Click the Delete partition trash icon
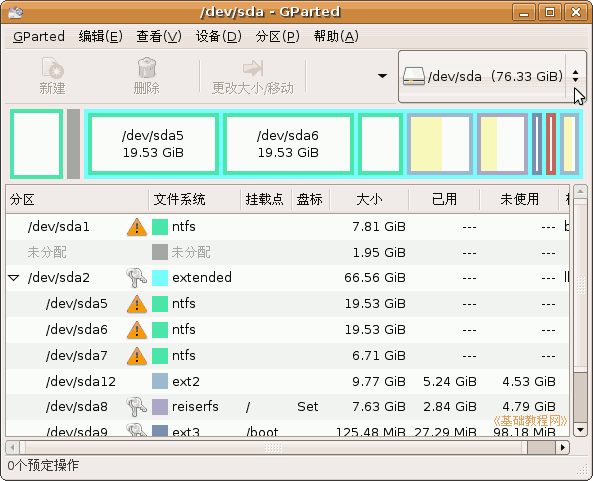 (x=146, y=68)
